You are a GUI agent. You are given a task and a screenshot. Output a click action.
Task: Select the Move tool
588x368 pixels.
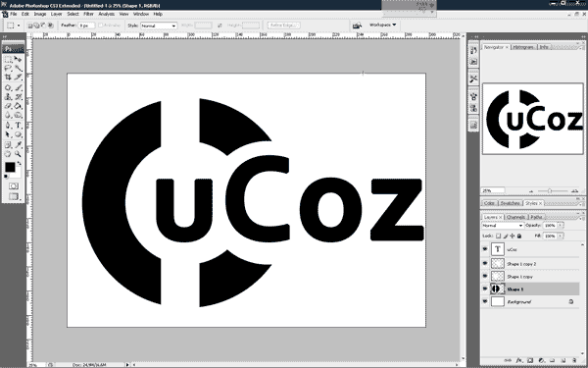point(18,59)
